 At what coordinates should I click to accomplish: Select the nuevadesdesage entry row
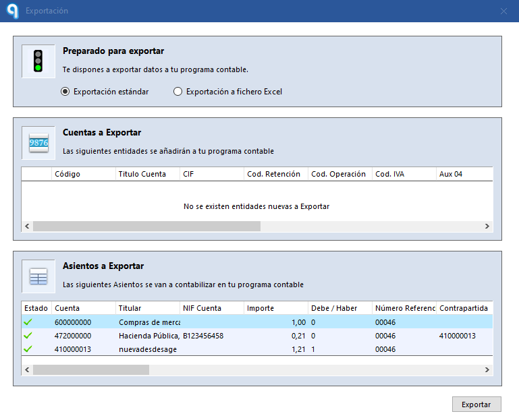[x=148, y=349]
